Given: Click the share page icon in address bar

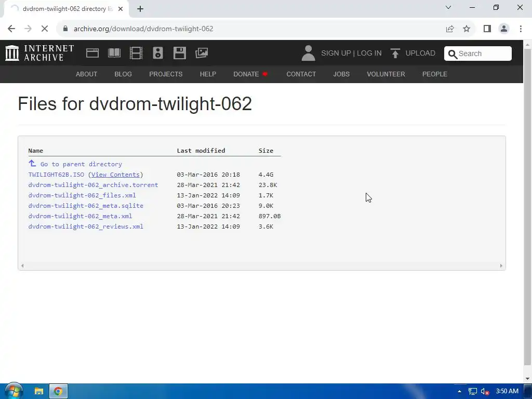Looking at the screenshot, I should (450, 29).
